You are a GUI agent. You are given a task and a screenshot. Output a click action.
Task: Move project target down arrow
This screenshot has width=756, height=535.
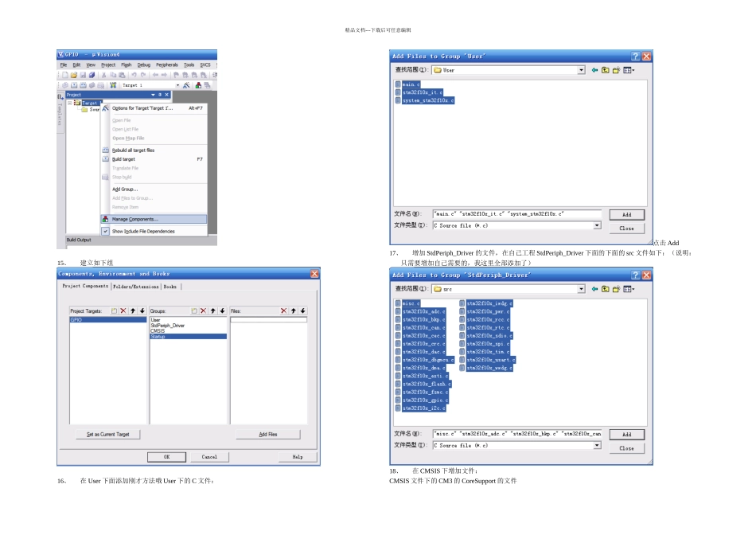point(142,311)
